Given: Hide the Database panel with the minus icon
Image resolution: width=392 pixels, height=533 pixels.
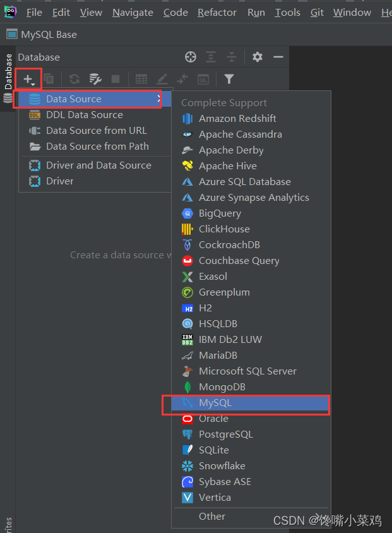Looking at the screenshot, I should [x=278, y=57].
